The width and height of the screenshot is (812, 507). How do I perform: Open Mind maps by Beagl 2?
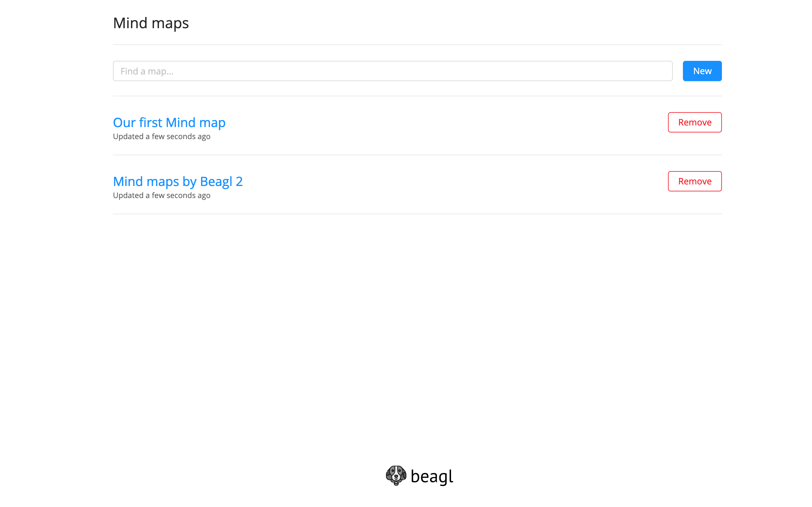(x=178, y=181)
